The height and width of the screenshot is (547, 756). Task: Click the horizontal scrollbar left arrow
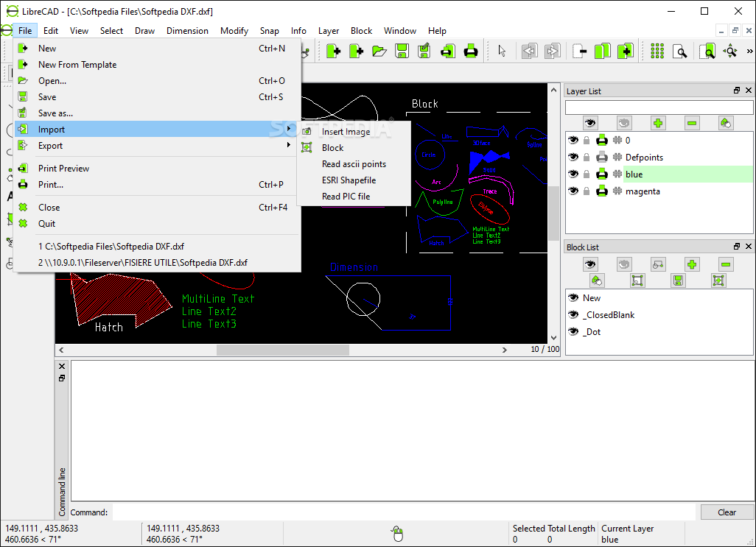click(61, 350)
